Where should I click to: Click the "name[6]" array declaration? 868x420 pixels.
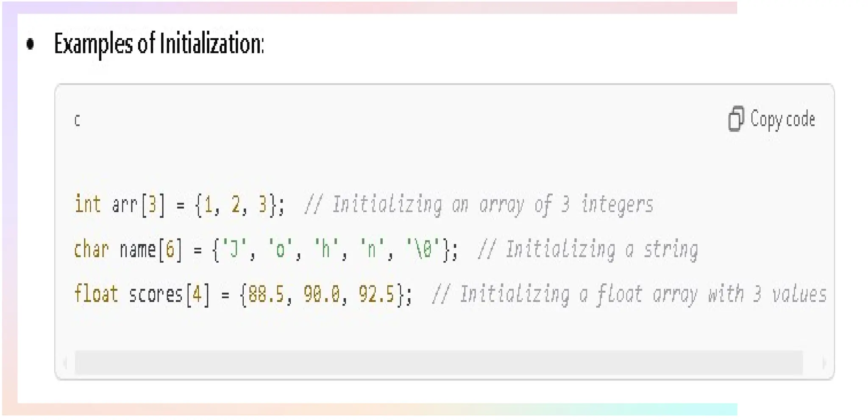(x=151, y=249)
